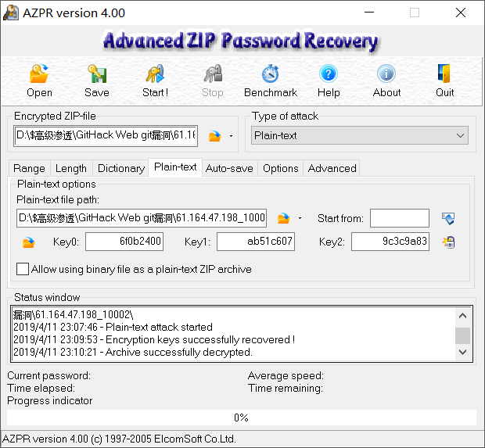Image resolution: width=485 pixels, height=448 pixels.
Task: Click 'Archive successfully decrypted' log line
Action: (133, 352)
